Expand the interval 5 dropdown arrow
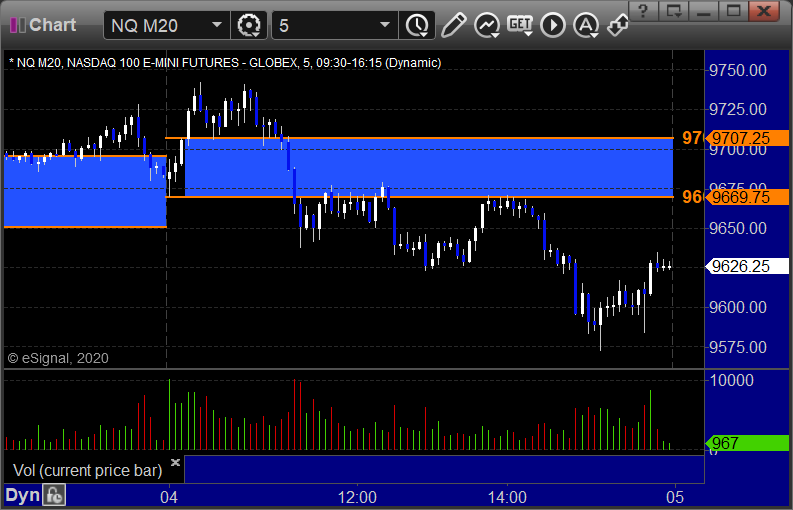The width and height of the screenshot is (793, 510). (x=385, y=25)
